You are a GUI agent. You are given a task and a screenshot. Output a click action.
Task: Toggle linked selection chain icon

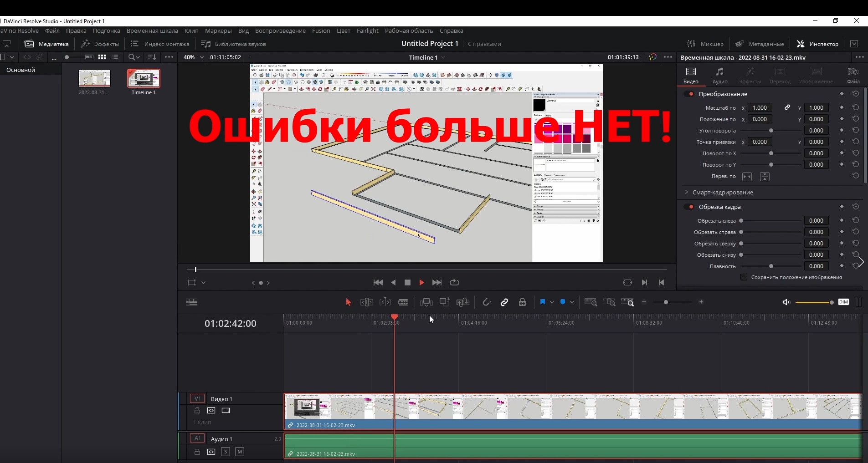point(504,302)
